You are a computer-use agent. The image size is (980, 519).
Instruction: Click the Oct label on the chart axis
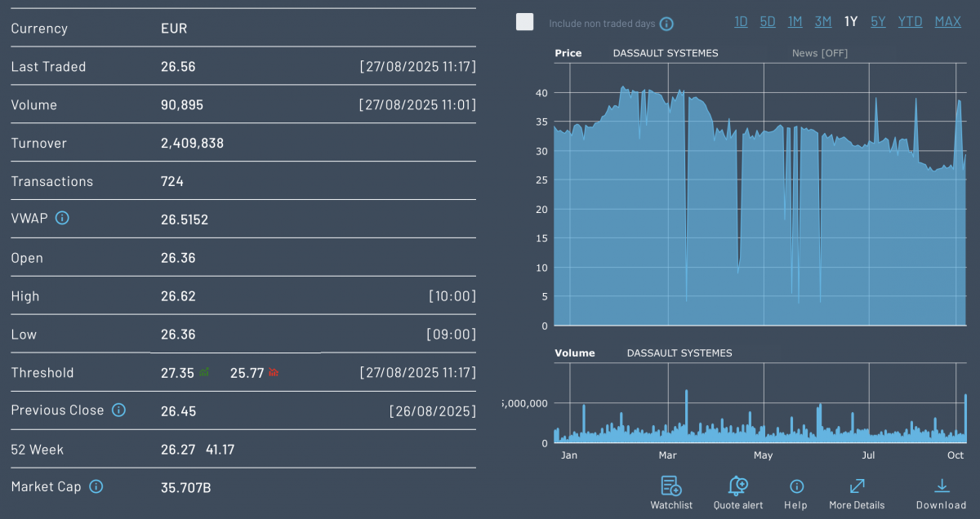[955, 455]
